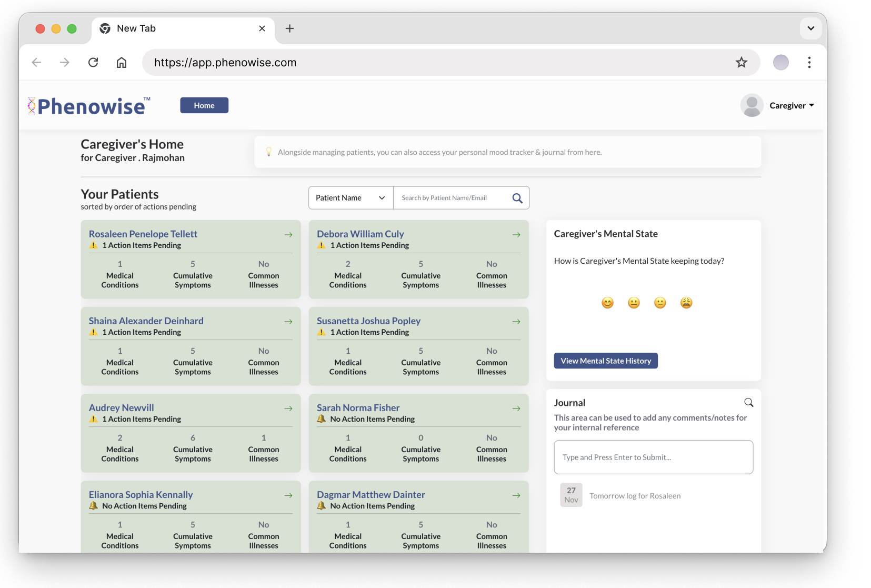Select the weary exhausted mood emoji

[686, 303]
